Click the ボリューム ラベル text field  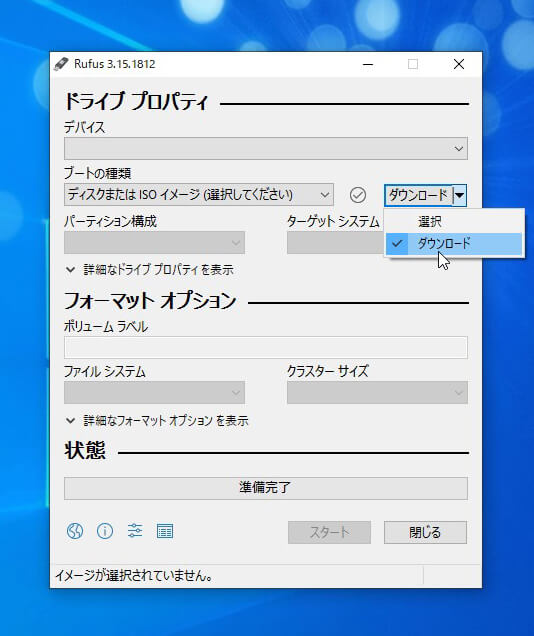tap(266, 347)
